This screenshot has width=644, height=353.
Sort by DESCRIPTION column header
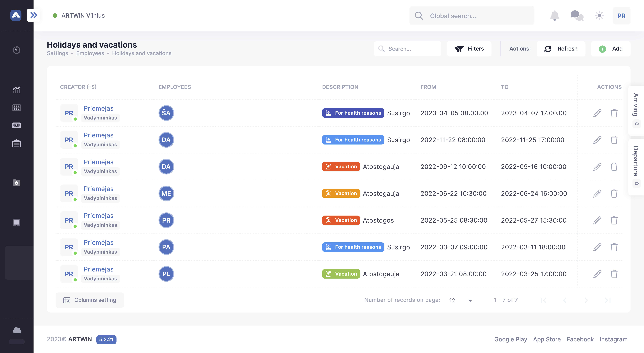pos(340,87)
